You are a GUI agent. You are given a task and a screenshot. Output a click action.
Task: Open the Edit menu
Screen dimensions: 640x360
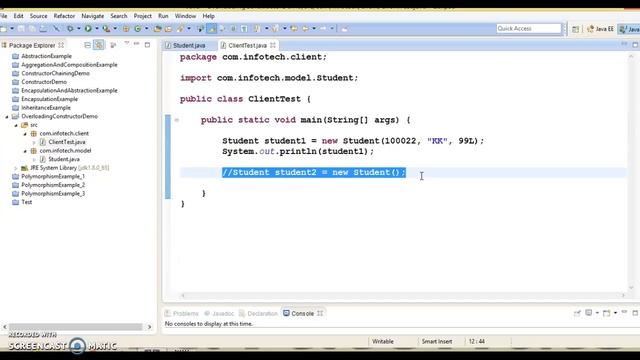tap(18, 16)
